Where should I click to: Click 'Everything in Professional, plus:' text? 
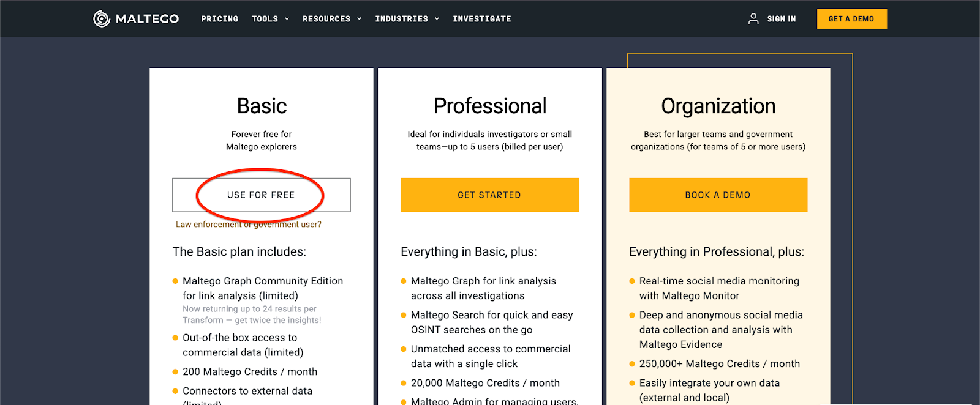717,251
